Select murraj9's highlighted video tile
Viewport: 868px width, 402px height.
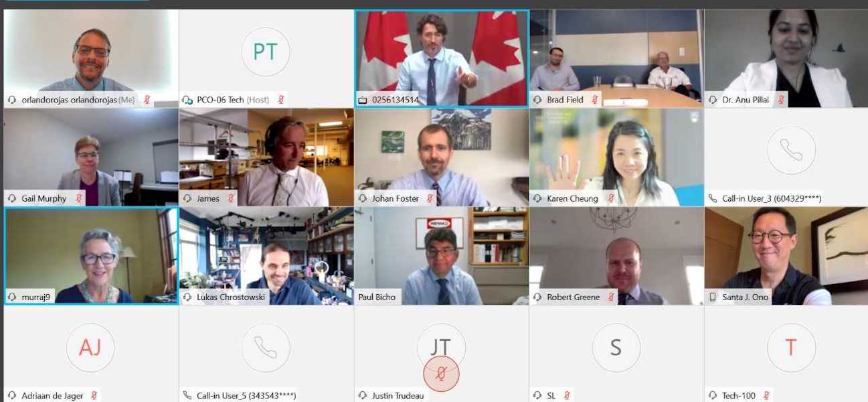pyautogui.click(x=91, y=256)
